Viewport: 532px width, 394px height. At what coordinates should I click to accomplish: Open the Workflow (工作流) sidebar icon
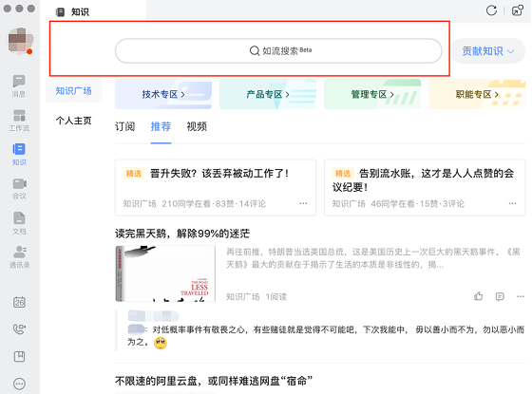click(x=19, y=121)
